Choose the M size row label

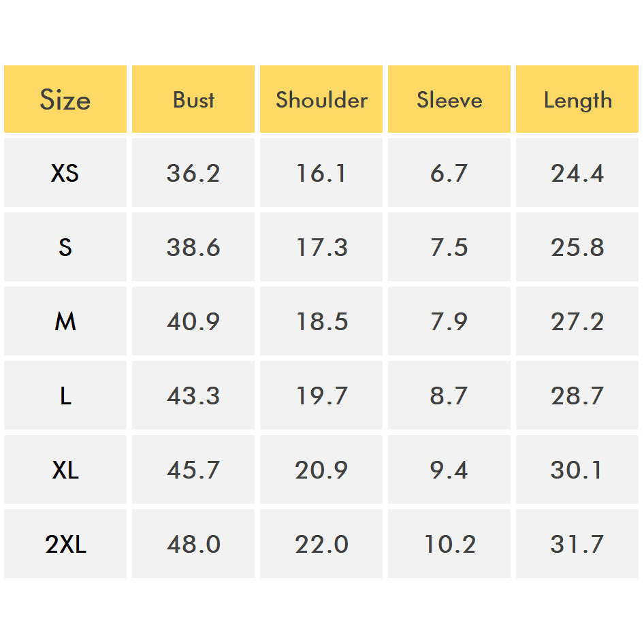(65, 321)
